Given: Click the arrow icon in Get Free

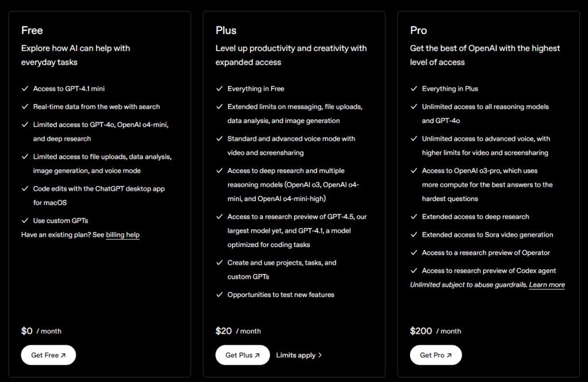Looking at the screenshot, I should click(63, 356).
